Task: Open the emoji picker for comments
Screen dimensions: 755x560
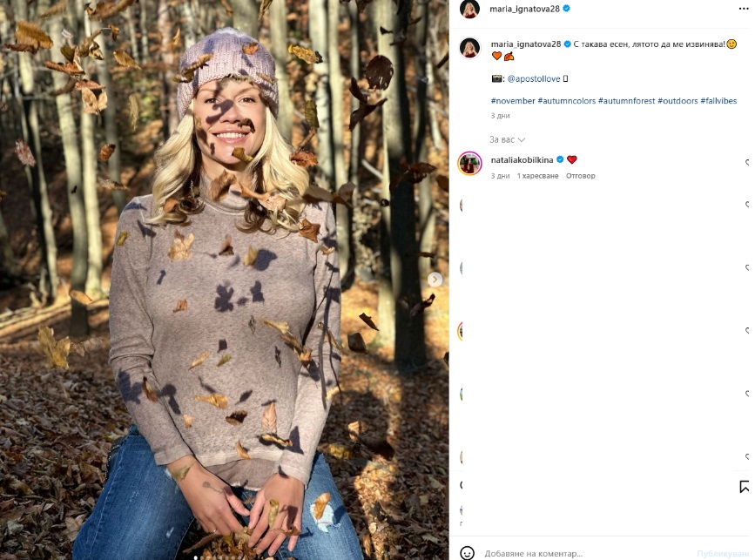Action: (468, 553)
